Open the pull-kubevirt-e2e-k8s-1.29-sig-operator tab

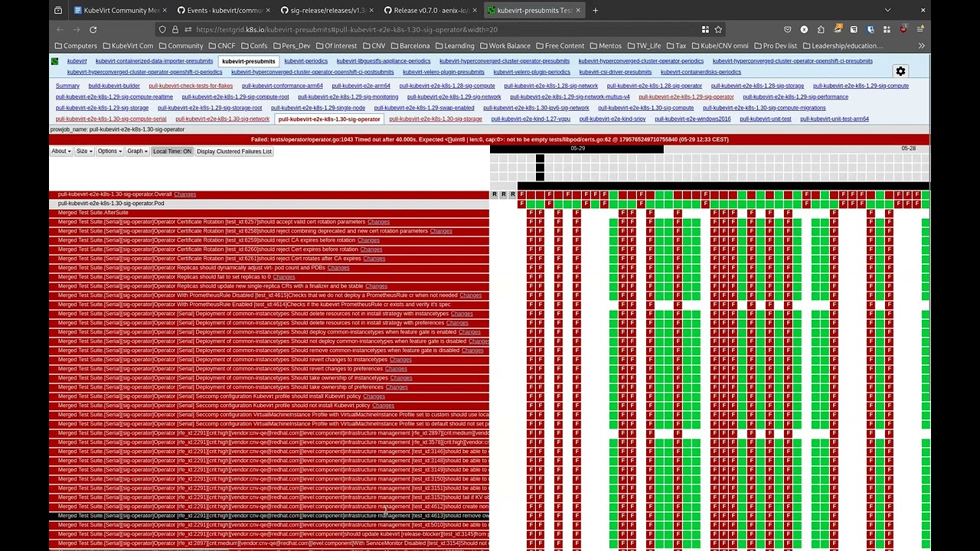[x=686, y=97]
